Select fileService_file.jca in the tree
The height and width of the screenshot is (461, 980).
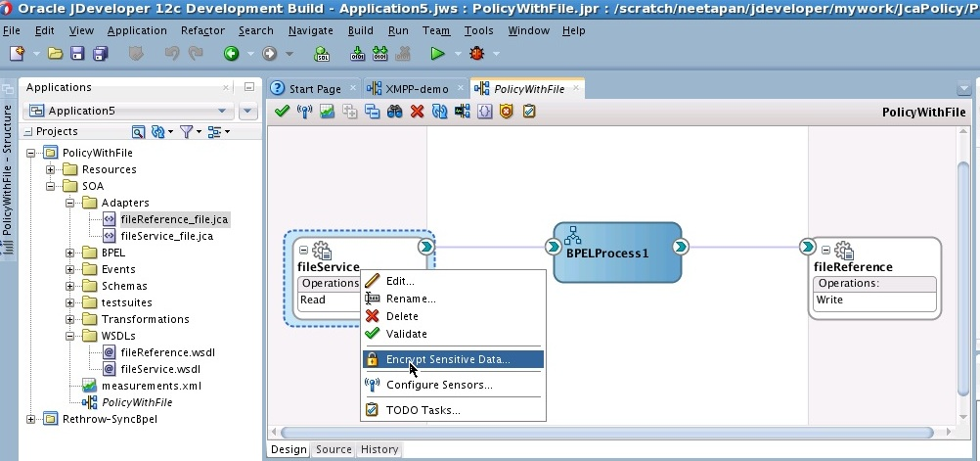(166, 236)
